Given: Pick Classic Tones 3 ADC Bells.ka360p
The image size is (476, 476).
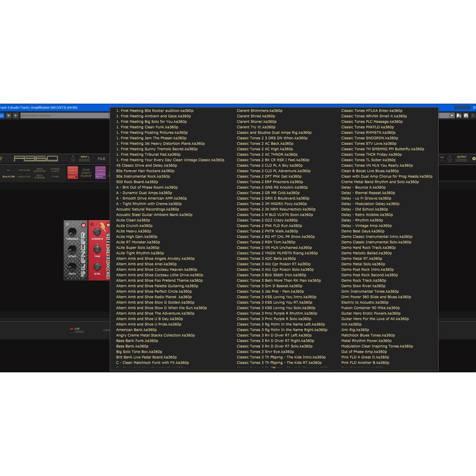Looking at the screenshot, I should 266,258.
